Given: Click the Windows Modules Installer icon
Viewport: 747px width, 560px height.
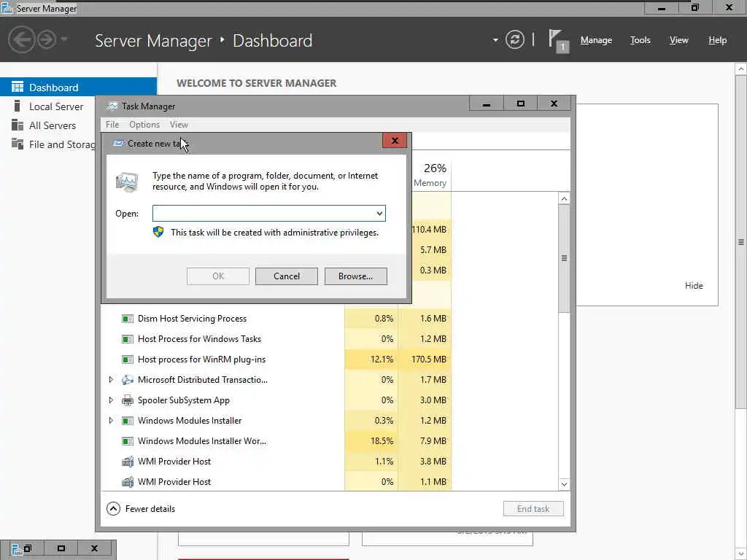Looking at the screenshot, I should [x=127, y=421].
